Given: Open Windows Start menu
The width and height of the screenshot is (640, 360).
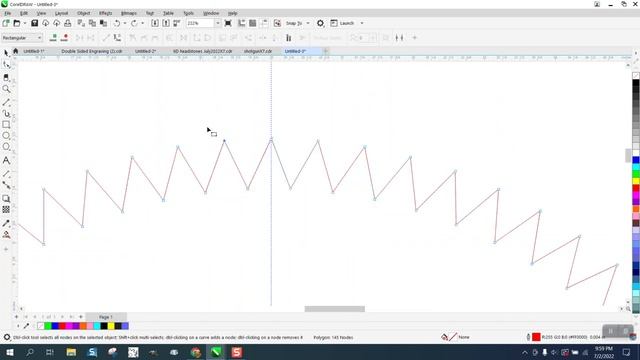Looking at the screenshot, I should pyautogui.click(x=9, y=352).
